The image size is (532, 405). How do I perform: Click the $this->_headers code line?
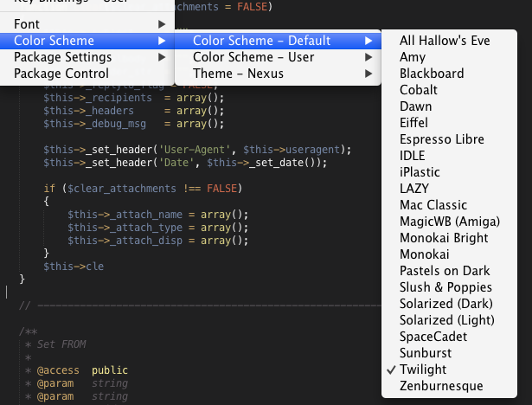point(134,111)
